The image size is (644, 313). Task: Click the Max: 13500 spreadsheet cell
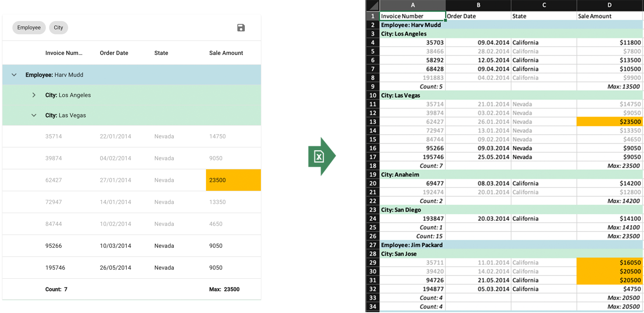point(610,87)
